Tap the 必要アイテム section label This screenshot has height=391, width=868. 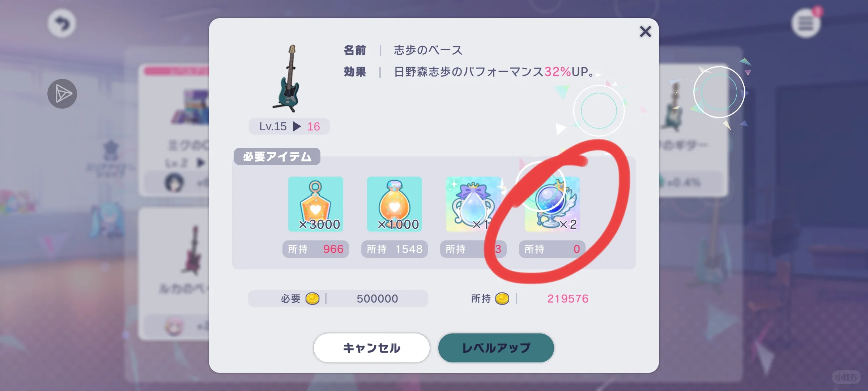[277, 156]
